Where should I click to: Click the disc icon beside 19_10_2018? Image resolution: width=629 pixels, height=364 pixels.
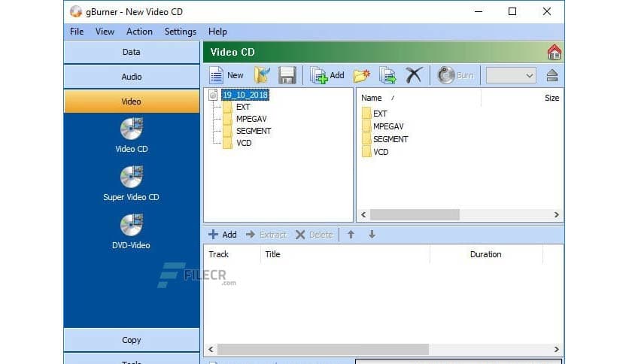213,95
